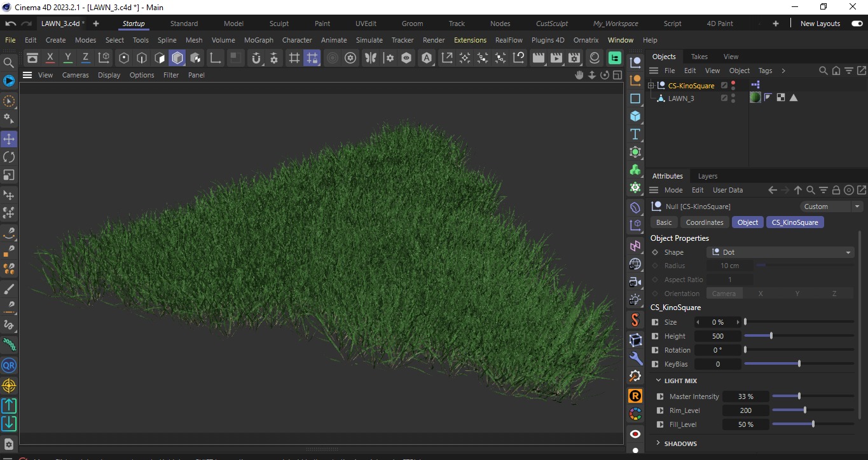Open viewport hamburger menu
Image resolution: width=868 pixels, height=460 pixels.
point(27,75)
